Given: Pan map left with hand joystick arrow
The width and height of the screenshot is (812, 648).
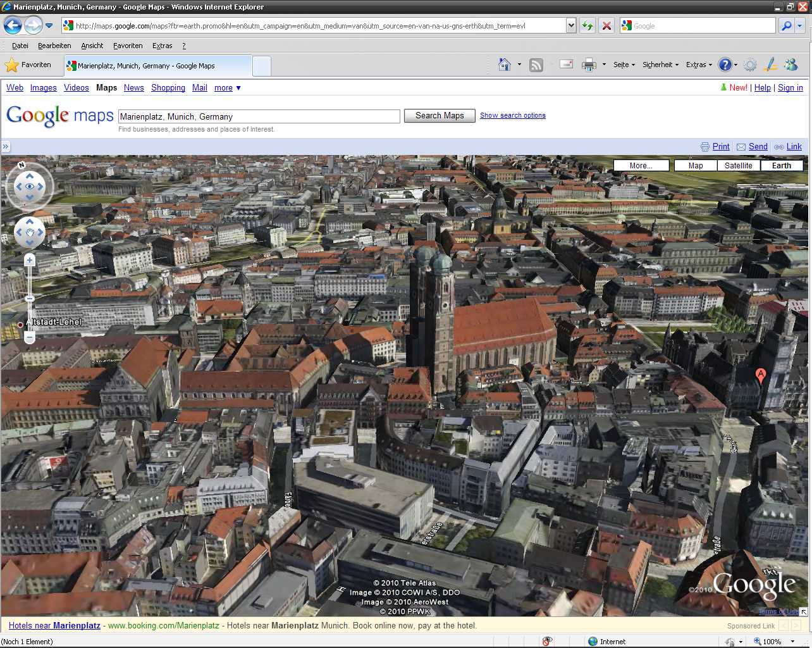Looking at the screenshot, I should (19, 232).
